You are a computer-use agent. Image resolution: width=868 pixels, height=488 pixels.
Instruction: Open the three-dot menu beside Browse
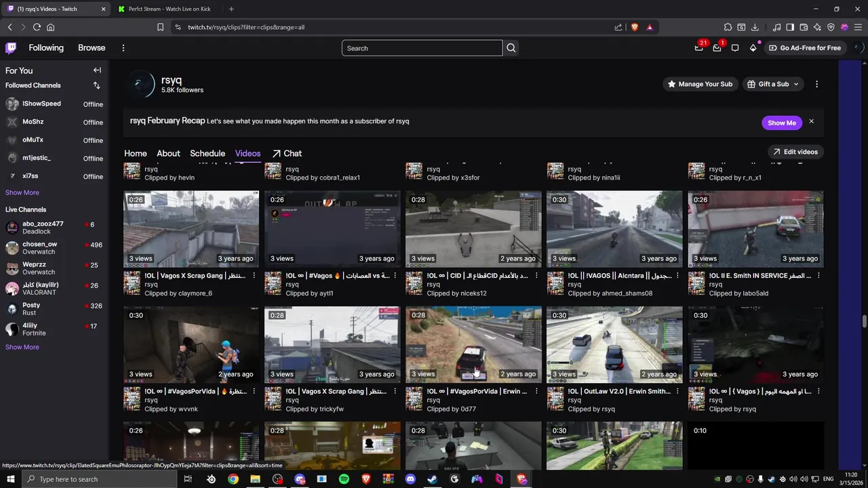point(123,48)
